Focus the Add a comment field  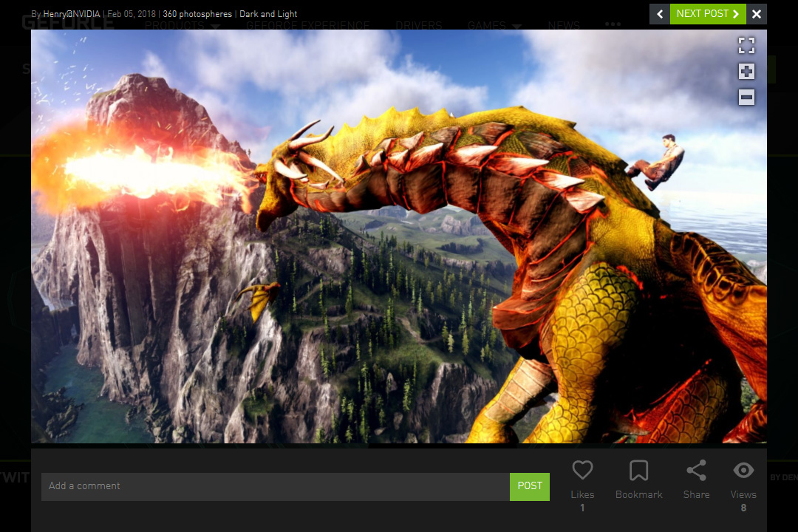coord(275,486)
